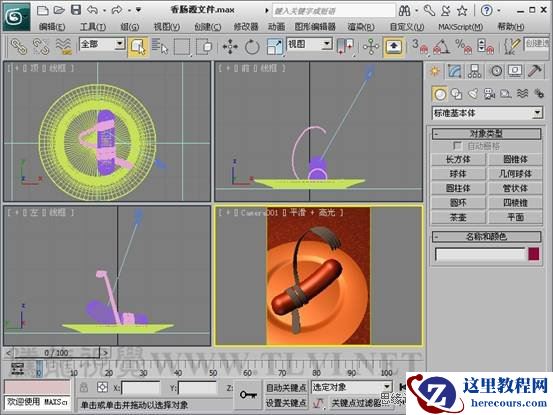This screenshot has width=553, height=415.
Task: Click the star favorites icon
Action: (x=462, y=11)
